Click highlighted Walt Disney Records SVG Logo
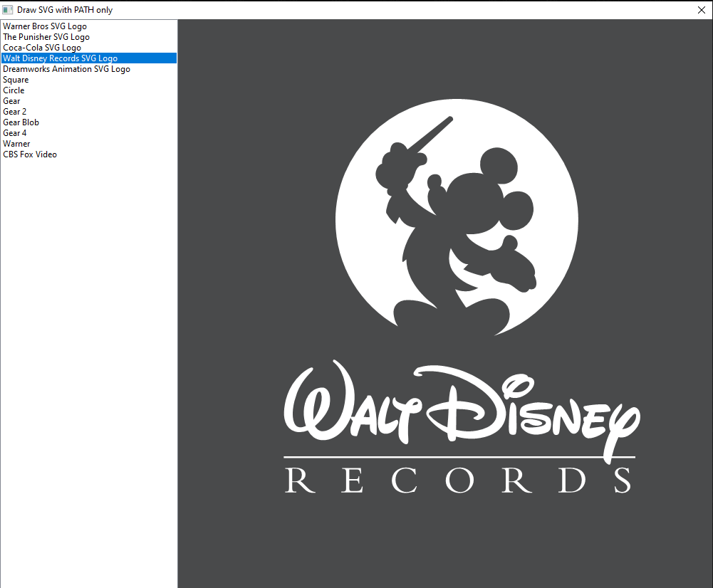Image resolution: width=713 pixels, height=588 pixels. [x=88, y=58]
